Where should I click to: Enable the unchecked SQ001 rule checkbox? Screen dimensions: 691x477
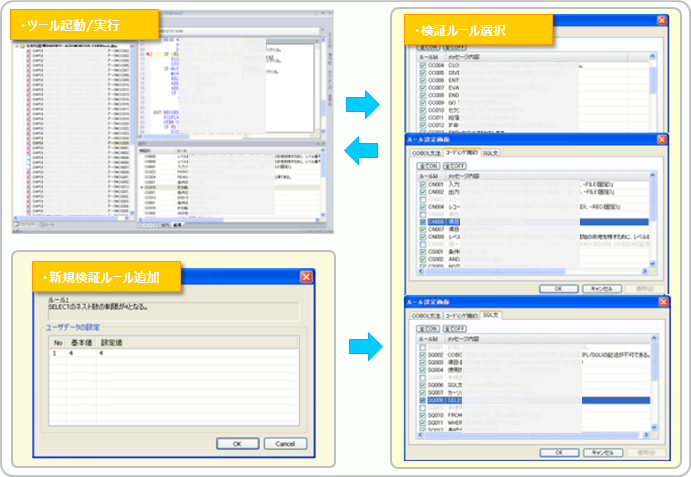tap(423, 347)
